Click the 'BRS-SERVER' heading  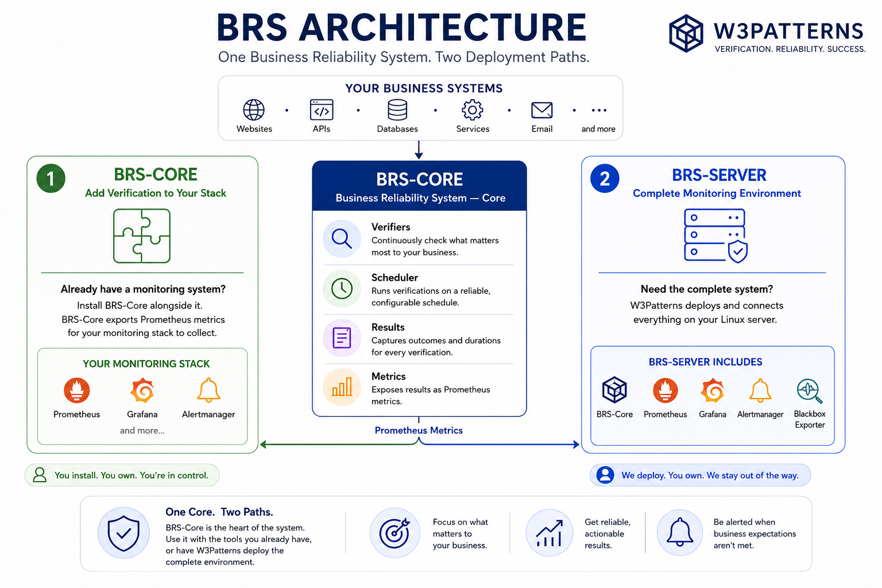point(719,175)
